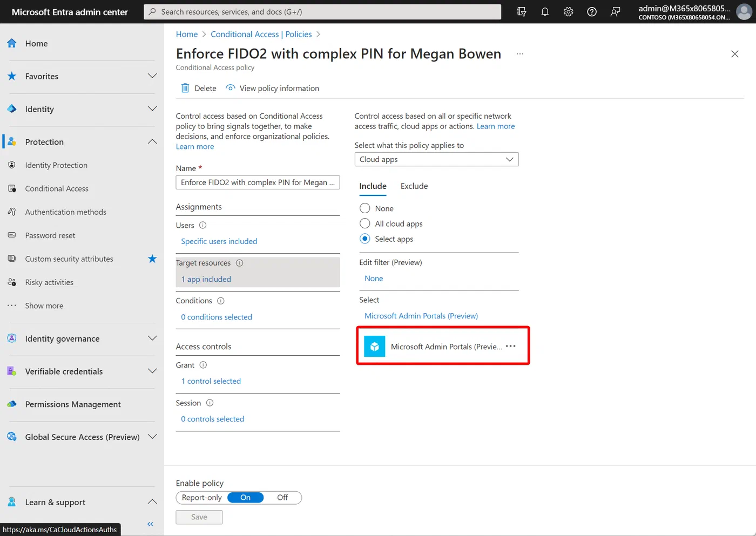Click the Identity governance icon

[x=12, y=338]
